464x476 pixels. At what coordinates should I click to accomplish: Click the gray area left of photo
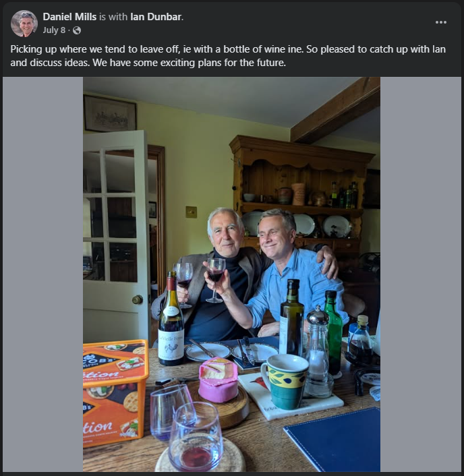42,270
